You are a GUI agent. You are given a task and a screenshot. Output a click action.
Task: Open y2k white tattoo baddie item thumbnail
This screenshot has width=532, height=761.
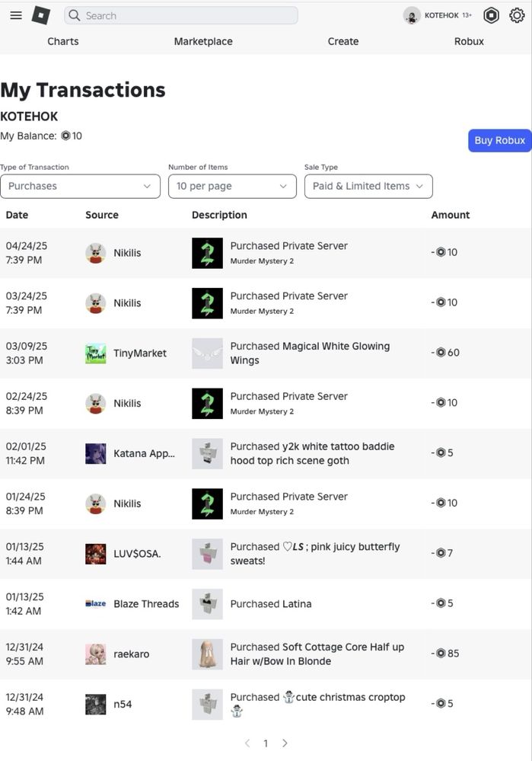(207, 454)
